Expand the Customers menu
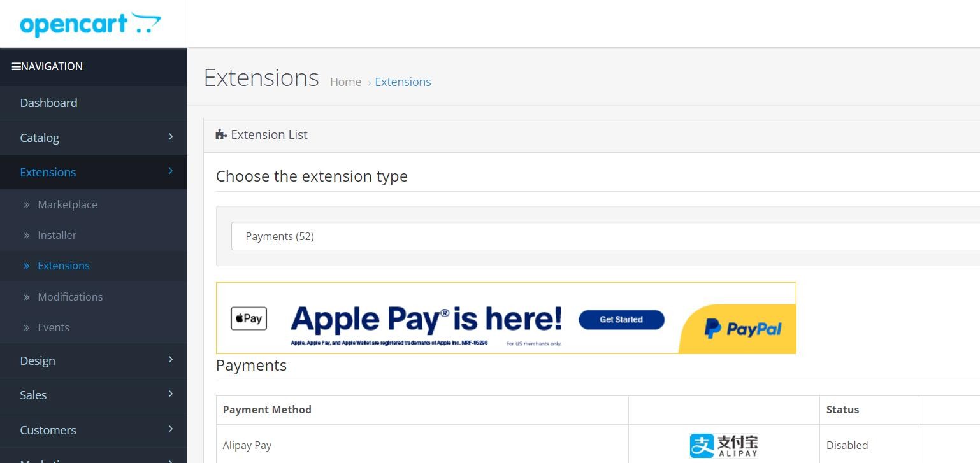This screenshot has width=980, height=463. [x=94, y=430]
